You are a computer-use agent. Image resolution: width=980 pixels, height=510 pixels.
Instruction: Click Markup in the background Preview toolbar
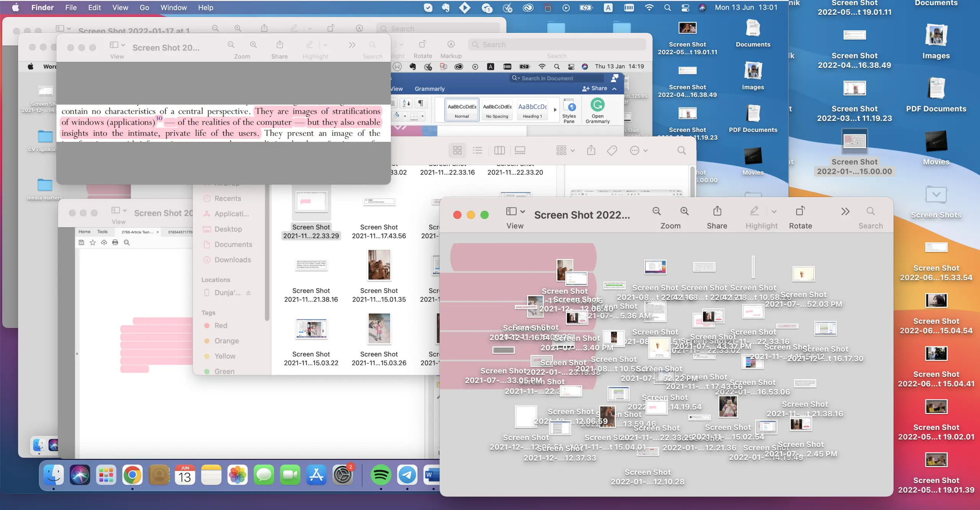tap(451, 45)
